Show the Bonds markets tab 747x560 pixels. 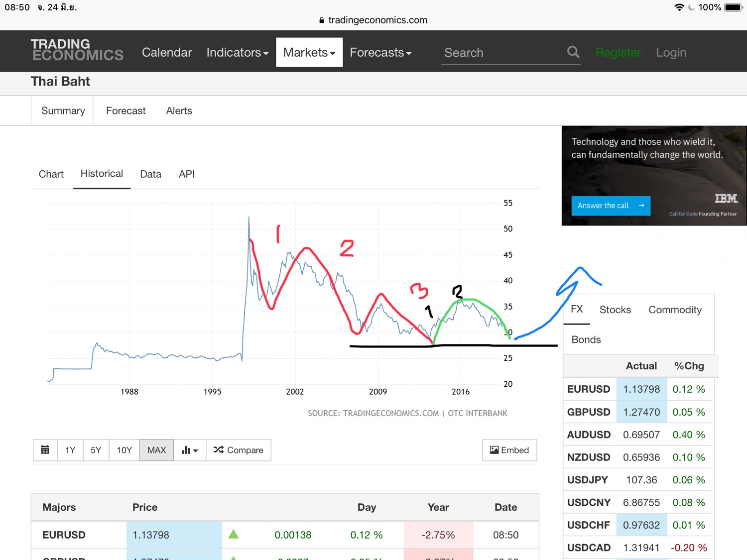click(586, 339)
